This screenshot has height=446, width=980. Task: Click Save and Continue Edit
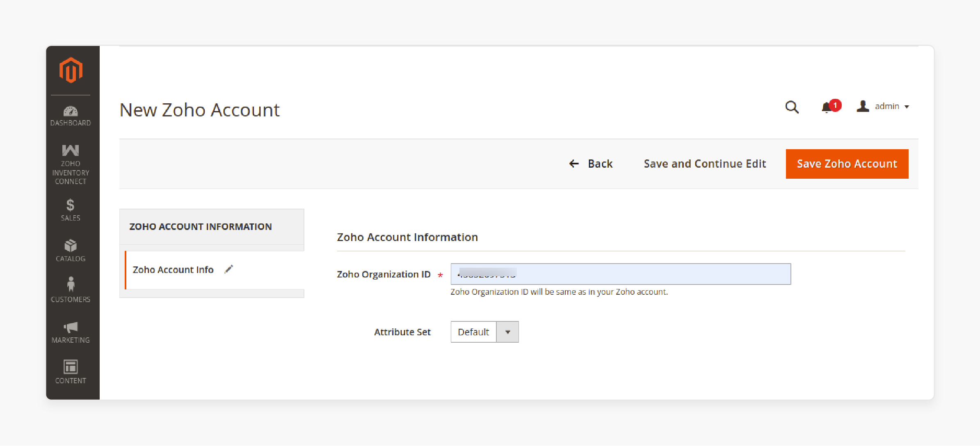705,164
